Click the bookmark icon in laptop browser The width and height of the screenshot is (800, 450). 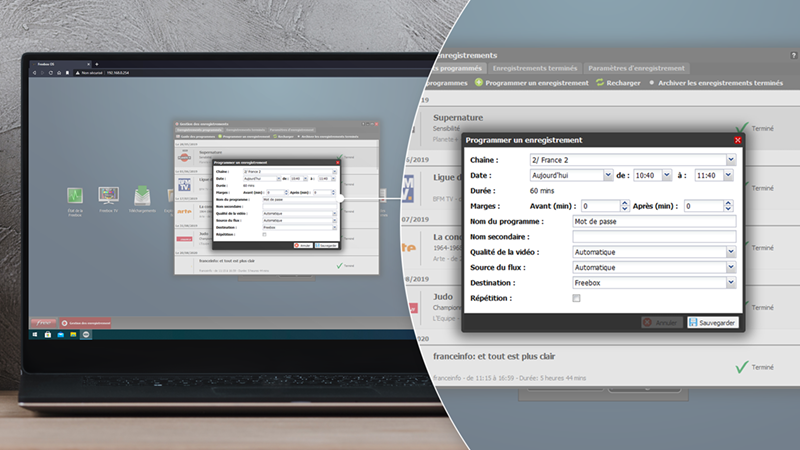coord(67,73)
